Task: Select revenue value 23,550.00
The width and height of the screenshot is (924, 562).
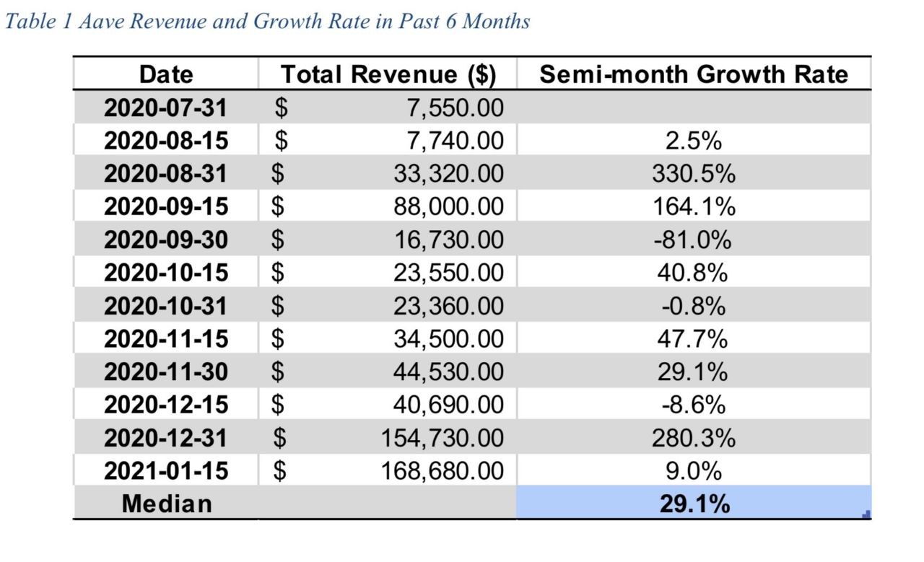Action: (x=448, y=273)
